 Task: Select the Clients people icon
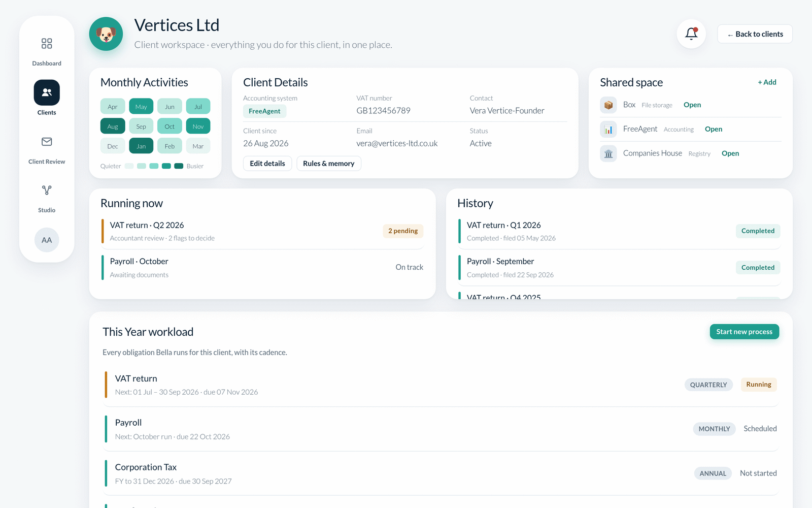point(47,92)
